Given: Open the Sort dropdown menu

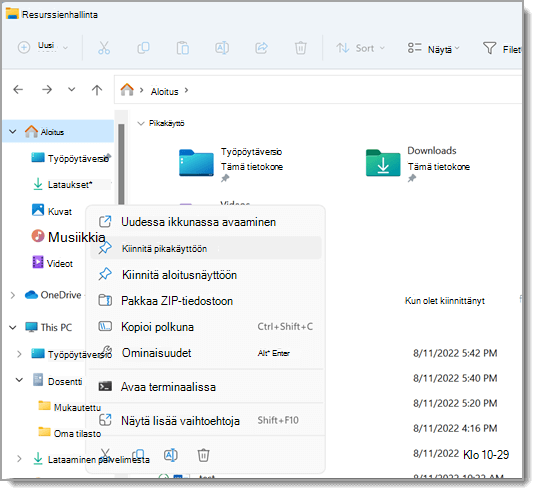Looking at the screenshot, I should (x=360, y=48).
